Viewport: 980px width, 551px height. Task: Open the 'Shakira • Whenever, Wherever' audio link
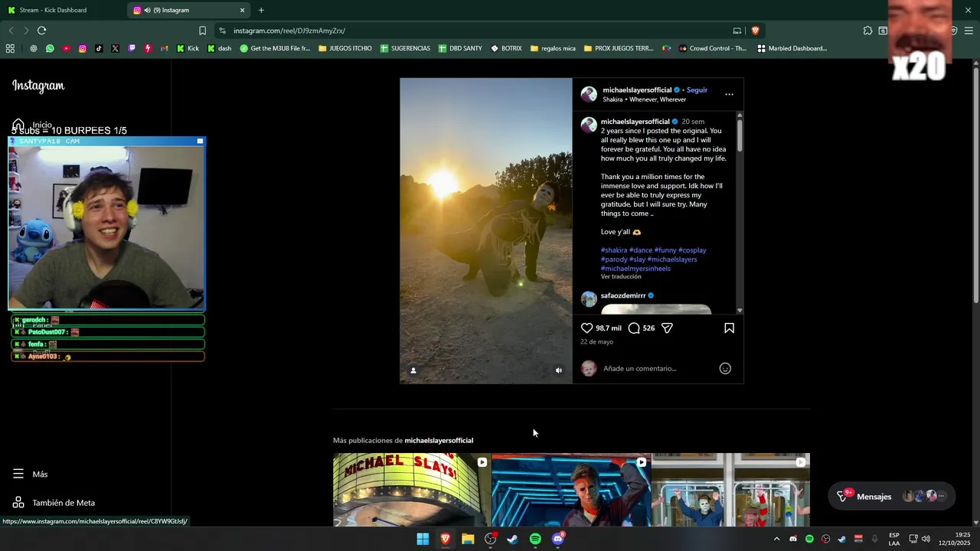pyautogui.click(x=644, y=99)
